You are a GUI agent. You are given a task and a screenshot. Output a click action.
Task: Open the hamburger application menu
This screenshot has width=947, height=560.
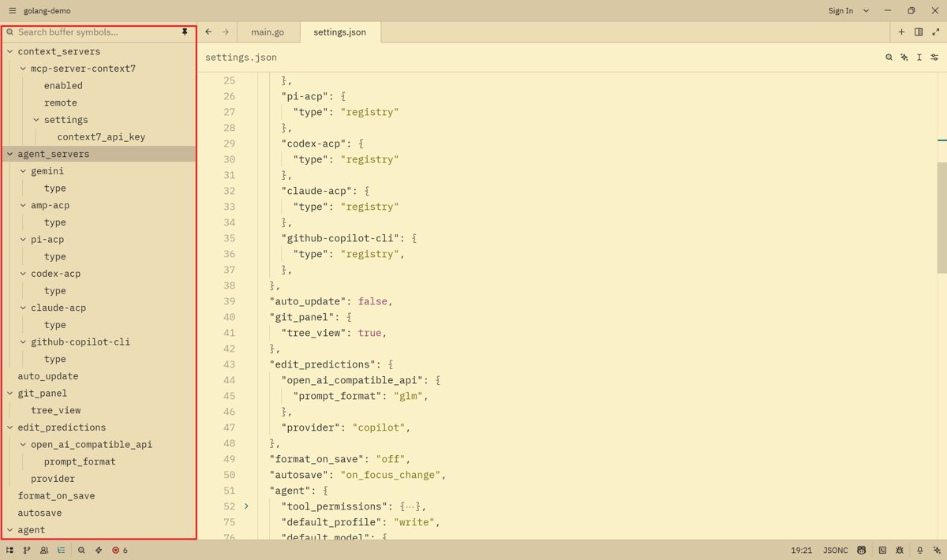pos(11,11)
